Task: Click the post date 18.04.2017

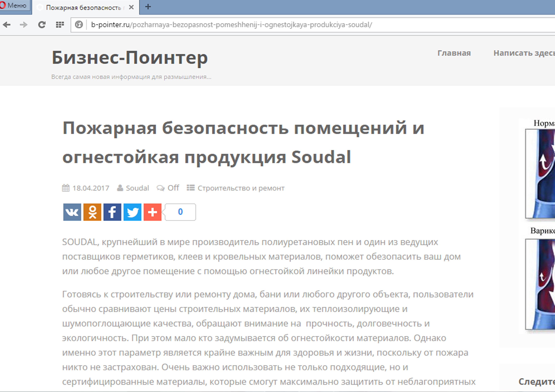Action: [x=91, y=188]
